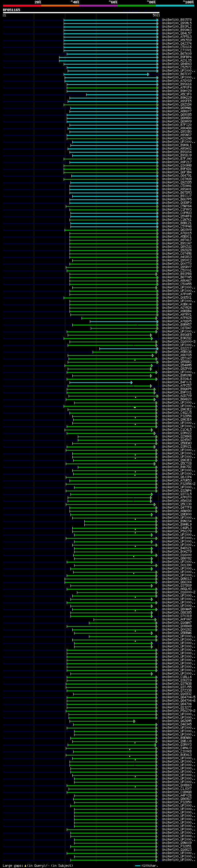
Task: Click the UniRef100_A7PUT0 label
Action: click(x=177, y=497)
